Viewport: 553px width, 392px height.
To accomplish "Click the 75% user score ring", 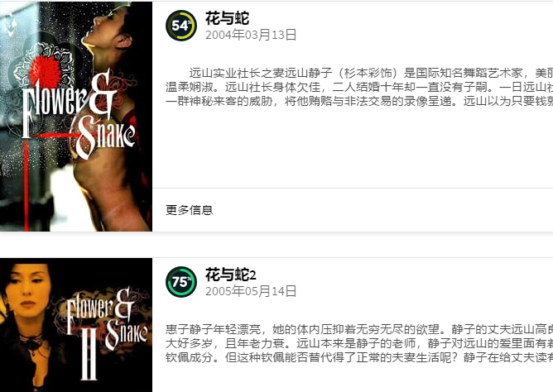I will tap(181, 282).
